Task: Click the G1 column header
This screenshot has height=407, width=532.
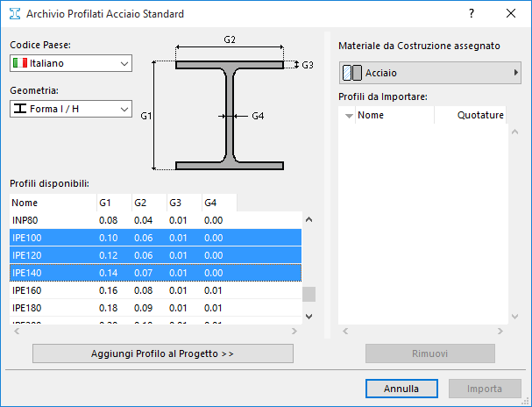Action: point(111,203)
